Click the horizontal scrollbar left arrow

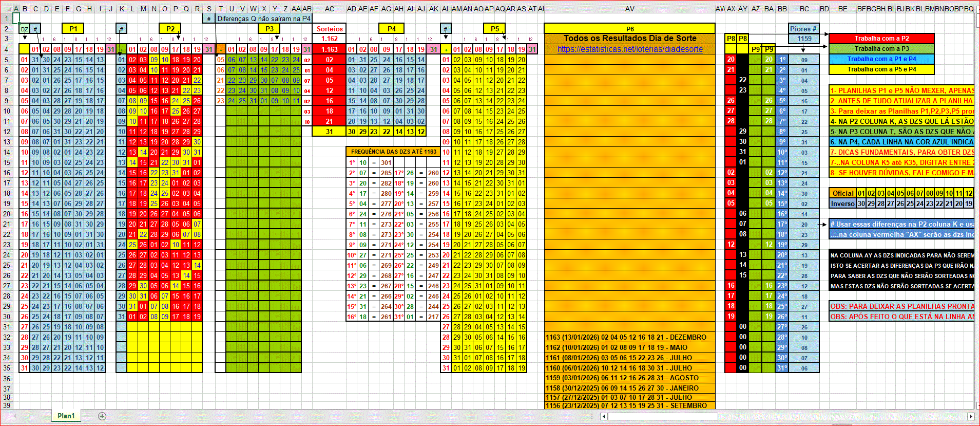click(x=603, y=416)
